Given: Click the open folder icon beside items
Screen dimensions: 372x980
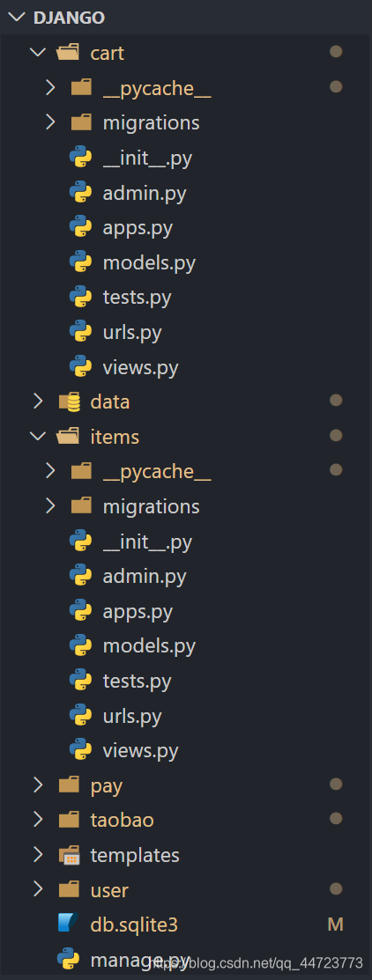Looking at the screenshot, I should click(68, 436).
